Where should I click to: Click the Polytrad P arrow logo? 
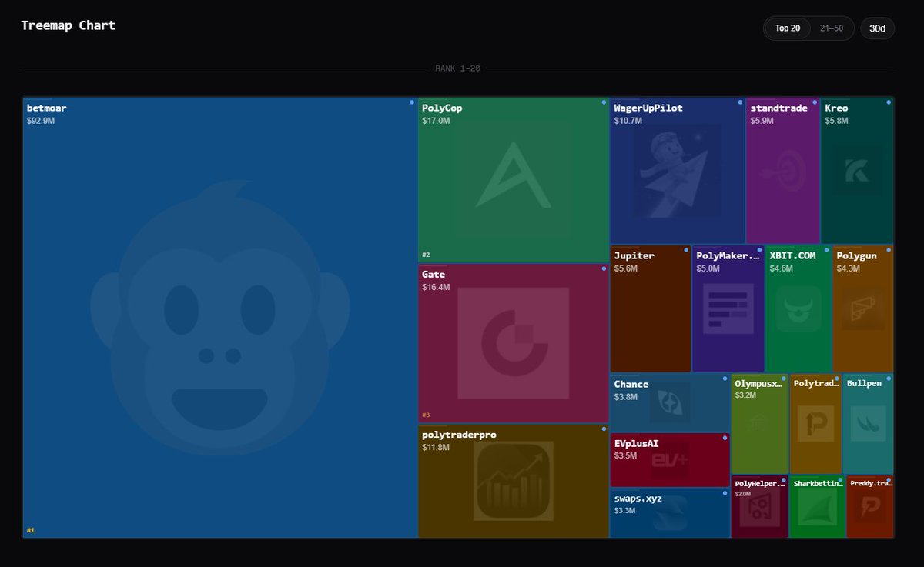tap(815, 423)
